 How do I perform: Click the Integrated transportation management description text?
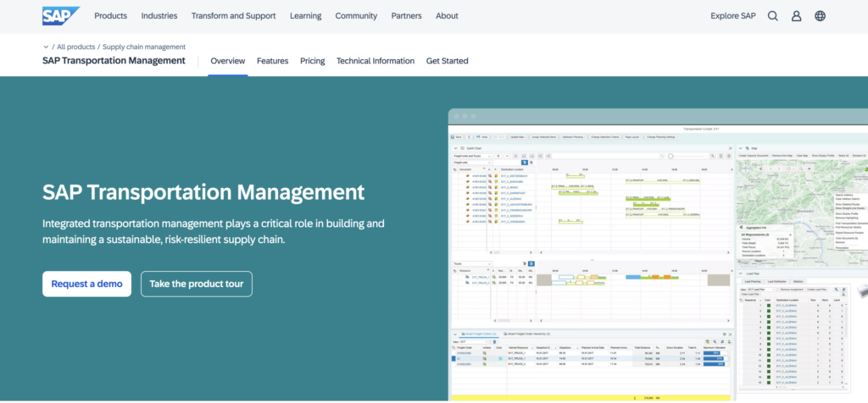coord(213,232)
